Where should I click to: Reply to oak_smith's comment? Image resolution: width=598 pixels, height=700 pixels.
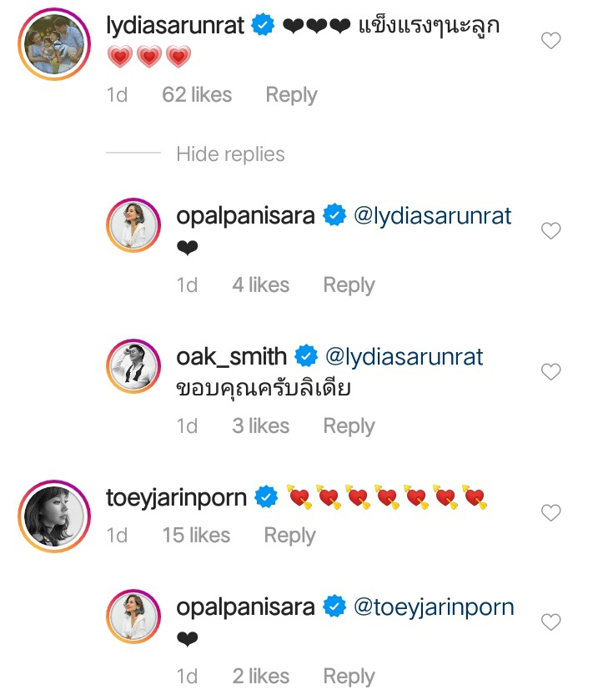click(x=349, y=426)
